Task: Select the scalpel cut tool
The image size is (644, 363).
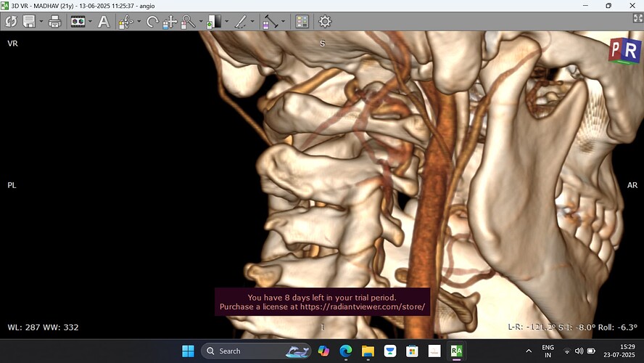Action: pos(240,22)
